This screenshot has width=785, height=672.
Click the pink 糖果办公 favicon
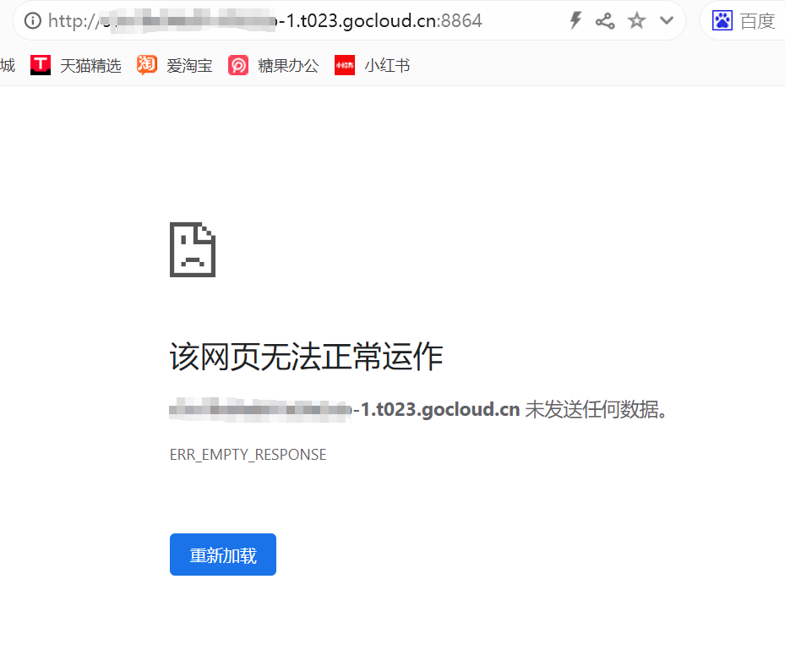point(238,65)
